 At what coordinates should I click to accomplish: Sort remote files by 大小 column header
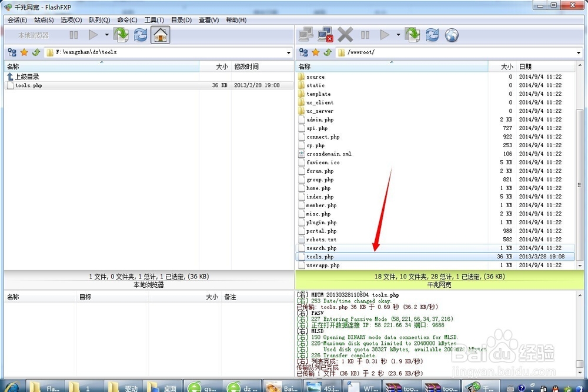pos(502,67)
